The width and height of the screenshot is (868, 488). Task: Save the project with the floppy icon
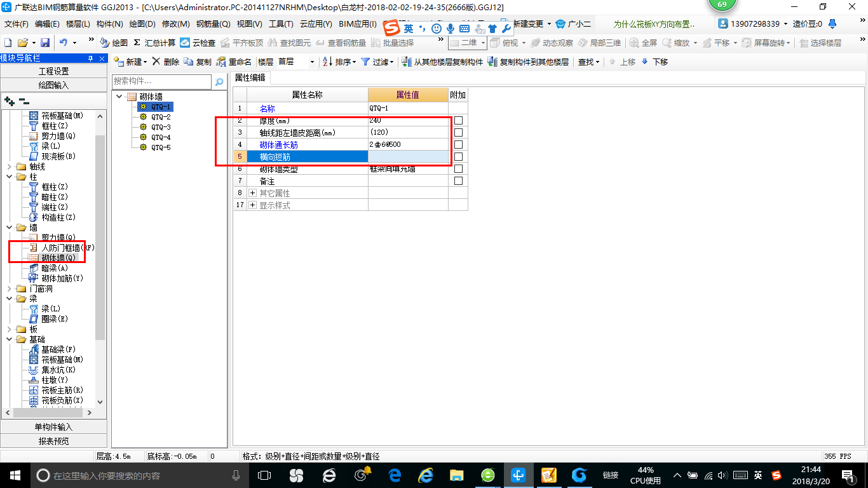(45, 43)
